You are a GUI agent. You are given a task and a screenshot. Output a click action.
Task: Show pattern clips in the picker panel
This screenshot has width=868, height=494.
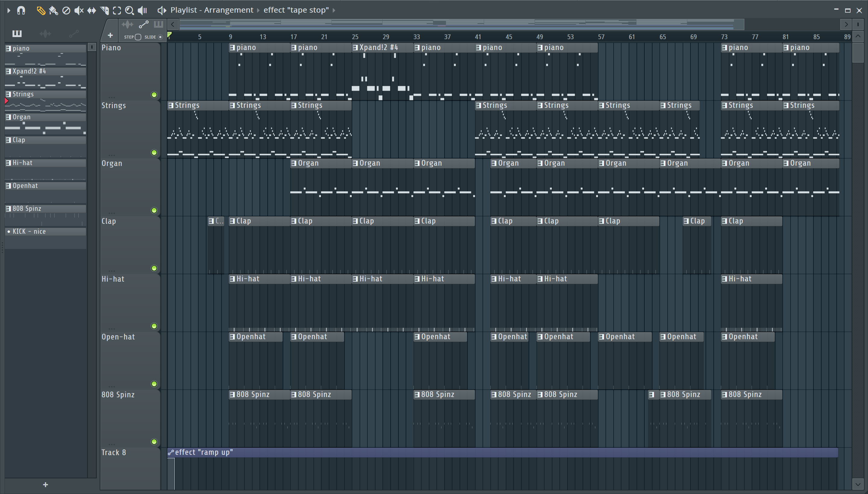pyautogui.click(x=17, y=33)
